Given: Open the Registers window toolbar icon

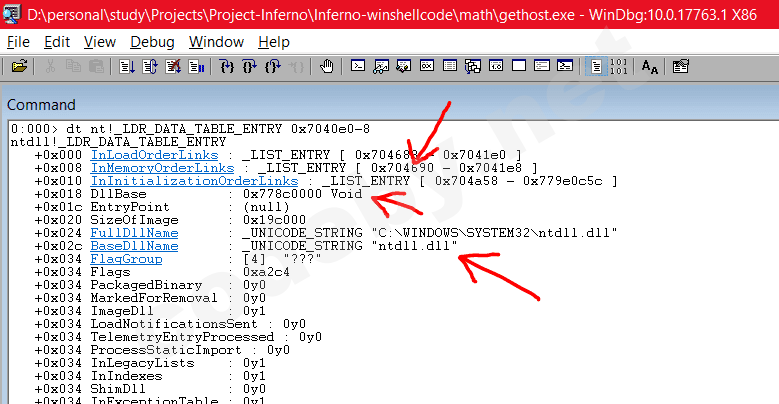Looking at the screenshot, I should click(x=427, y=66).
